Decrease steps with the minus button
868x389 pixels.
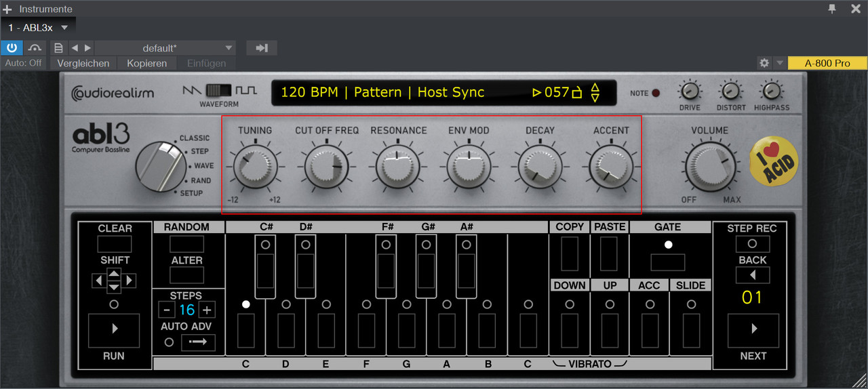[x=166, y=310]
